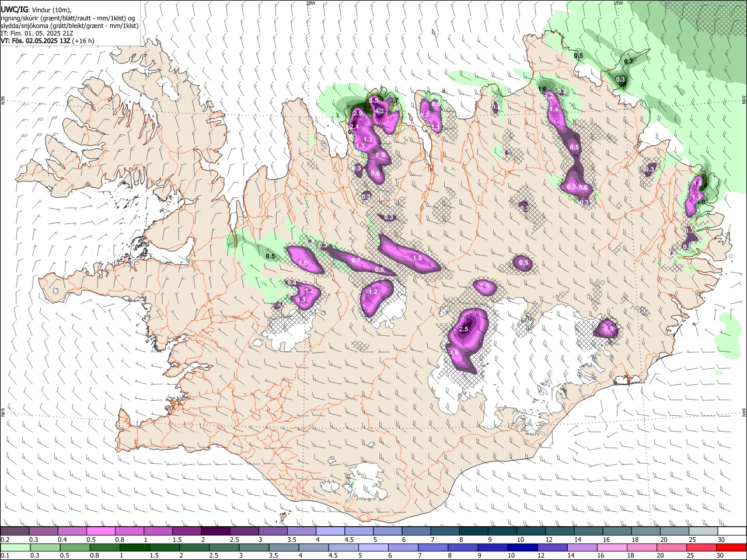Click the 'rigning/skúrir' legend description line
The height and width of the screenshot is (560, 747).
pyautogui.click(x=67, y=18)
